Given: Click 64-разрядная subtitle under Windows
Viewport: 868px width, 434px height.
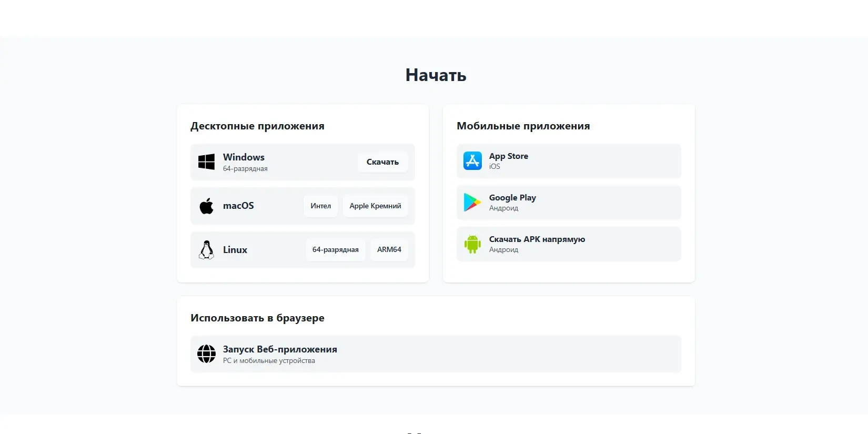Looking at the screenshot, I should 245,169.
